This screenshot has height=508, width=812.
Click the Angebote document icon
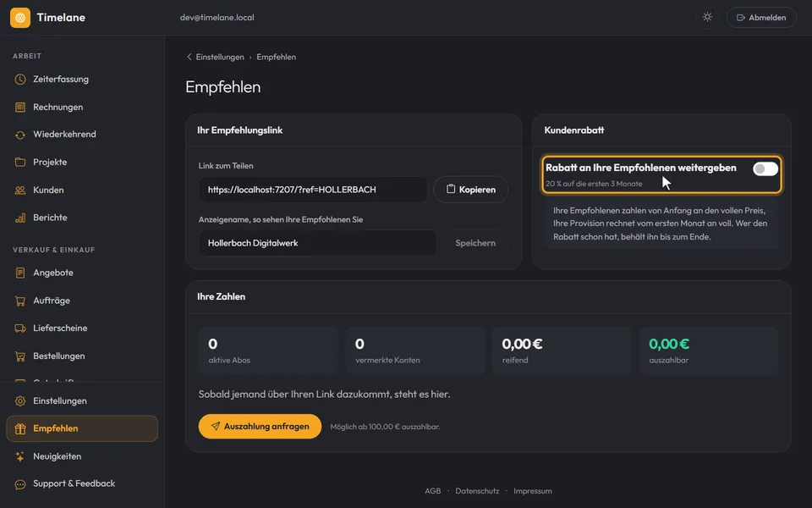(x=20, y=273)
